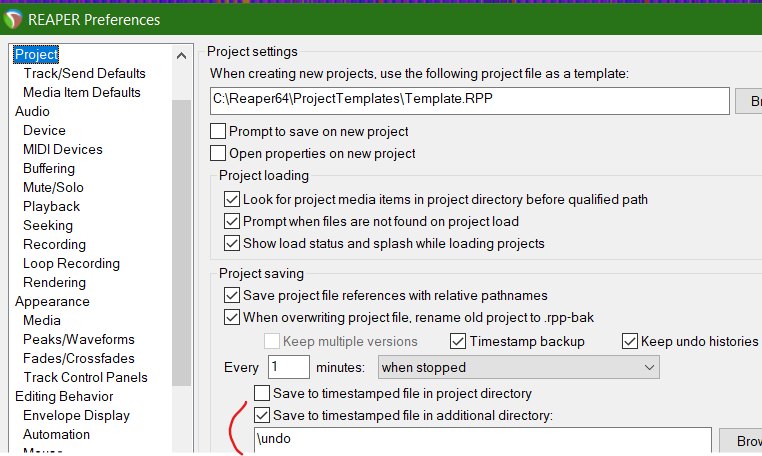This screenshot has width=762, height=456.
Task: Toggle Prompt when files are not found
Action: [232, 221]
